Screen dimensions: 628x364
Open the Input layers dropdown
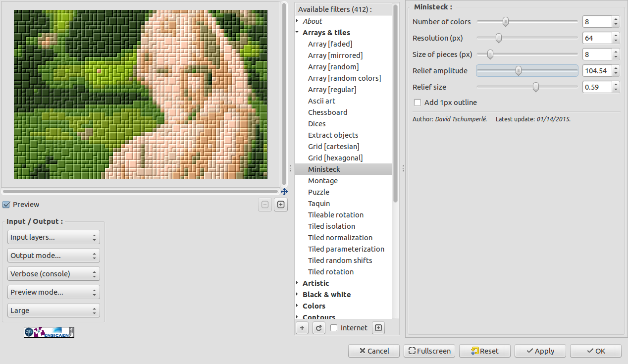coord(53,237)
